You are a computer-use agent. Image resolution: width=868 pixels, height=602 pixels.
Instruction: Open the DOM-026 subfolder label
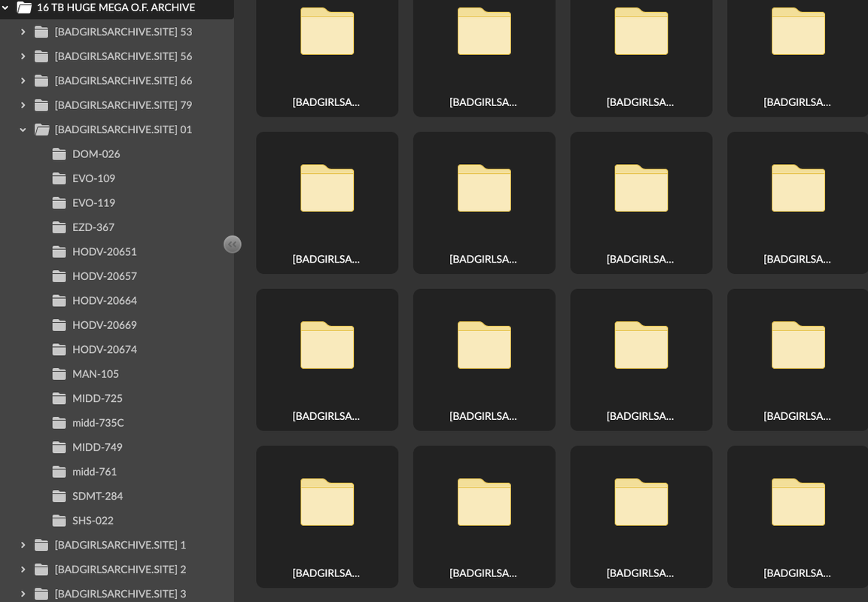coord(96,154)
